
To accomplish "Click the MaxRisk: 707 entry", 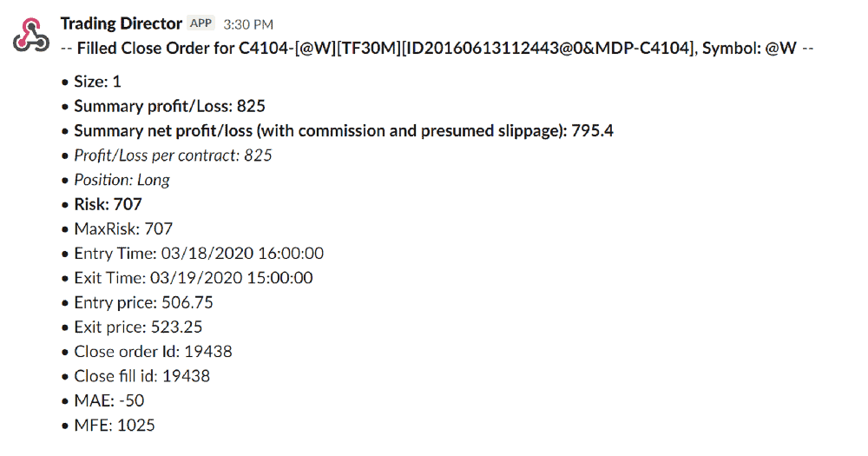I will [x=123, y=228].
